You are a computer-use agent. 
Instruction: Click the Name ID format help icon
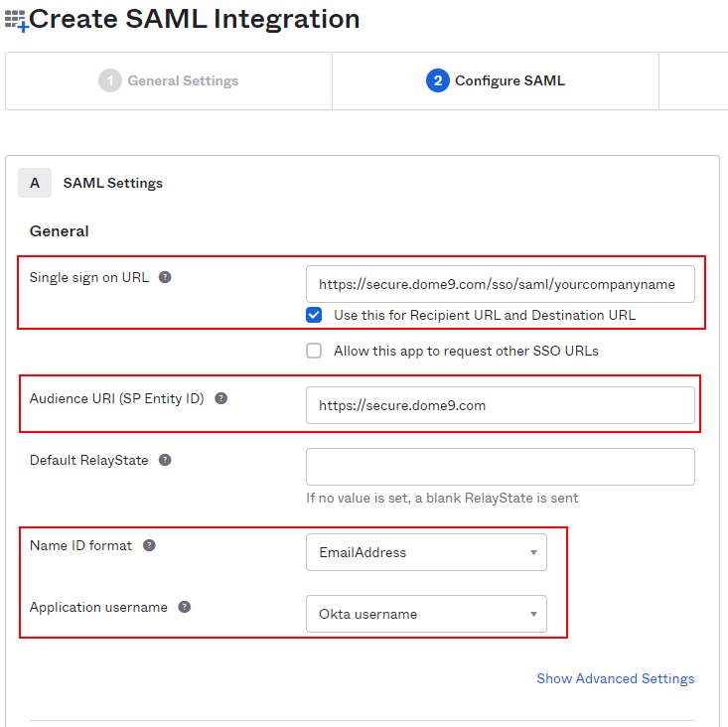[x=149, y=545]
